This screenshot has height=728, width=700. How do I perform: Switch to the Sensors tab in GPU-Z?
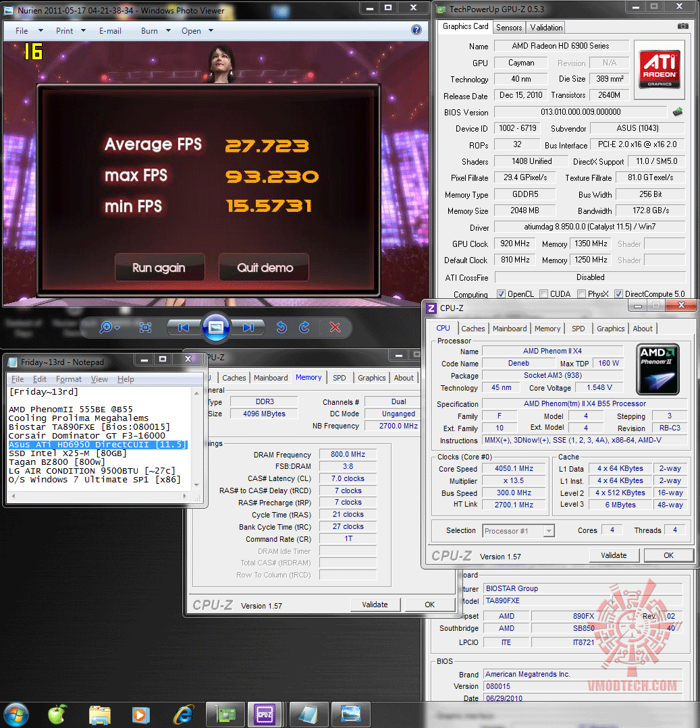pyautogui.click(x=508, y=28)
